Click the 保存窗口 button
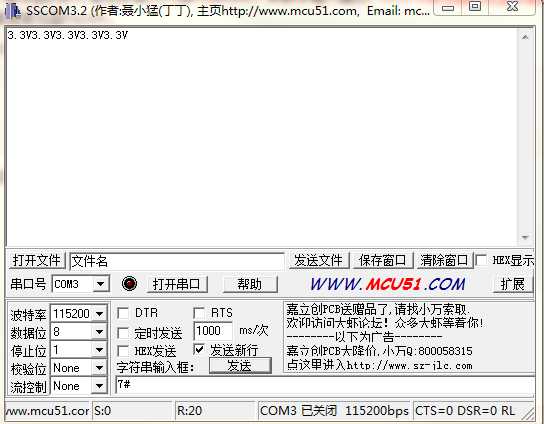Screen dimensions: 544x424 pyautogui.click(x=382, y=260)
